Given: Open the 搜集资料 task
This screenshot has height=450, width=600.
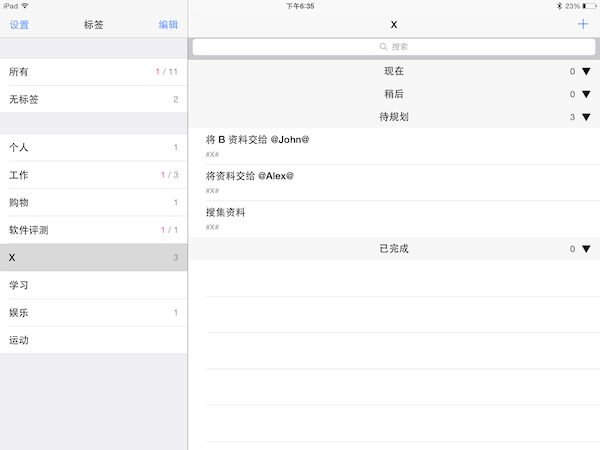Looking at the screenshot, I should coord(394,218).
